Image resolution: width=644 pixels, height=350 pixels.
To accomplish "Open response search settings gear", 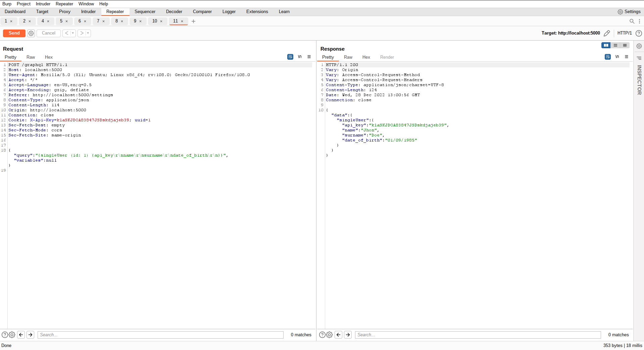I will coord(330,335).
